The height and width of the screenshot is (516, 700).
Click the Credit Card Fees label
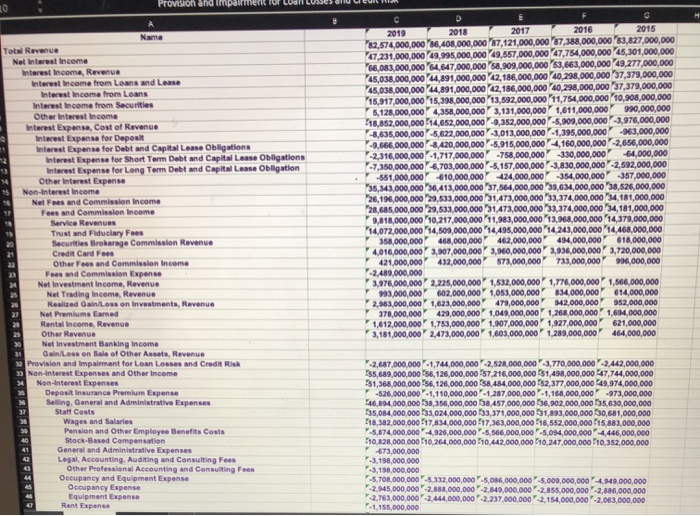point(83,254)
